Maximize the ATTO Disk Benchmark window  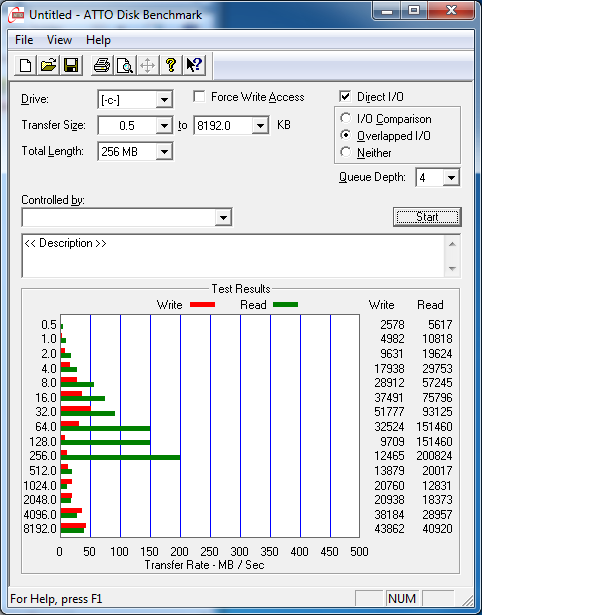point(414,11)
